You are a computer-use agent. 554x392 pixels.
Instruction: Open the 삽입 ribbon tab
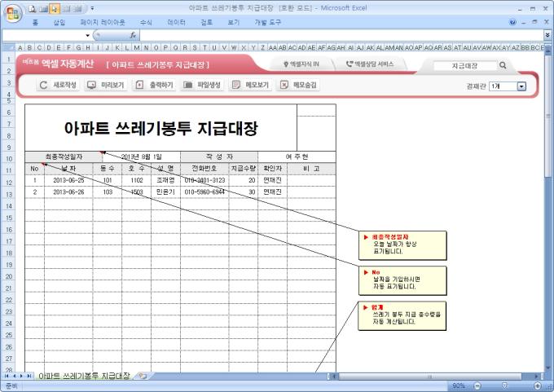point(59,23)
